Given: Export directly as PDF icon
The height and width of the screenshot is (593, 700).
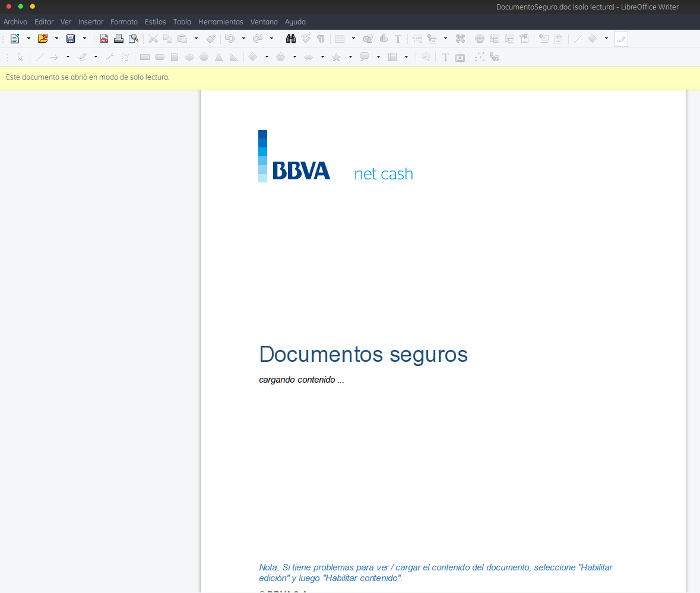Looking at the screenshot, I should pos(104,39).
